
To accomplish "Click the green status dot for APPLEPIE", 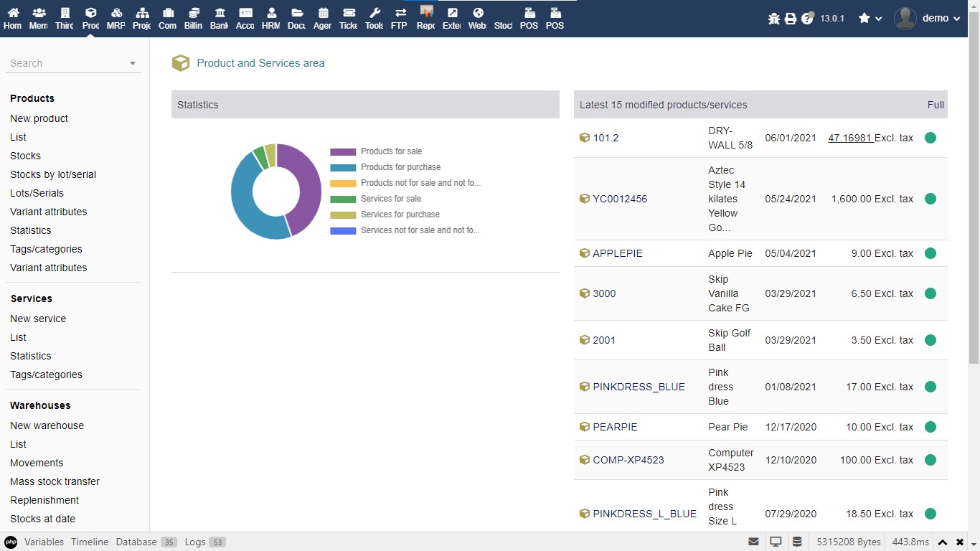I will [930, 253].
